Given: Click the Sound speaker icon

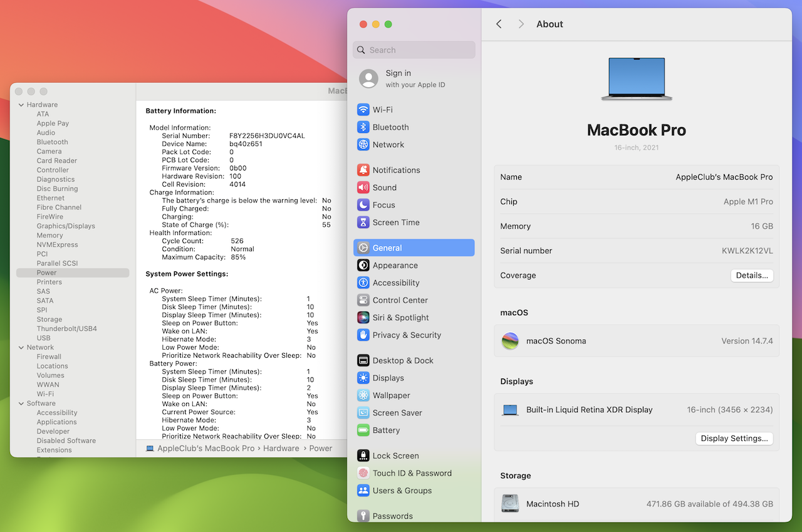Looking at the screenshot, I should 363,187.
